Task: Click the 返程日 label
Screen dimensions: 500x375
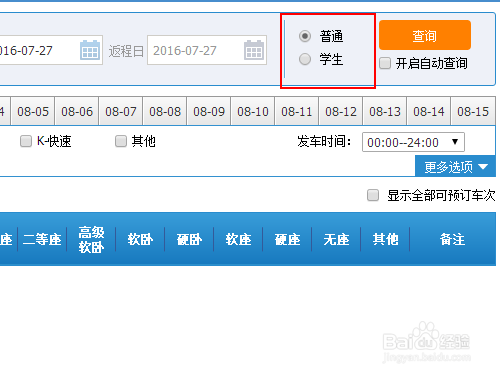Action: point(126,51)
